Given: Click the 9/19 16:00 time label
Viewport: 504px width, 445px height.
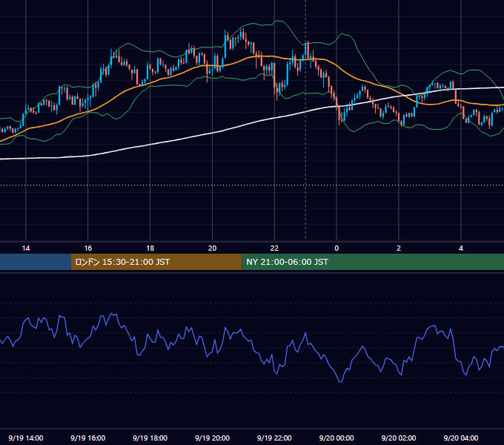Looking at the screenshot, I should pyautogui.click(x=87, y=438).
